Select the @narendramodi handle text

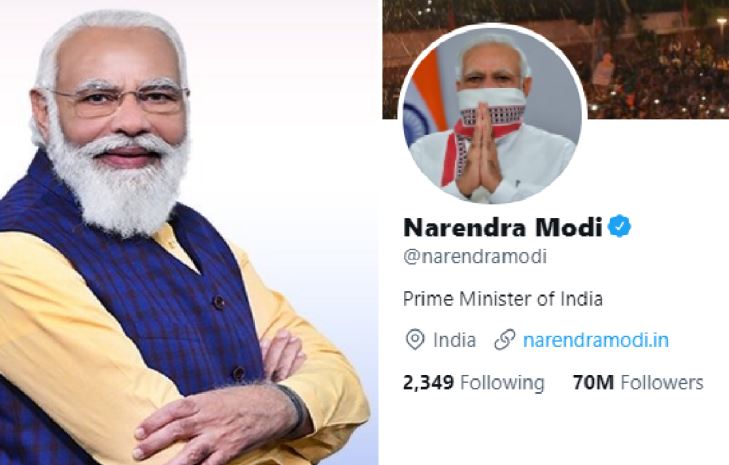(475, 257)
